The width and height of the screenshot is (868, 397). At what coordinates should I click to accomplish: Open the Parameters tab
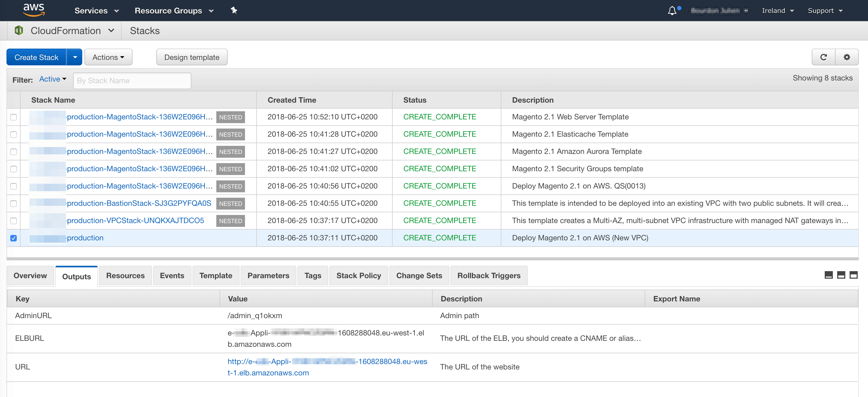(268, 275)
